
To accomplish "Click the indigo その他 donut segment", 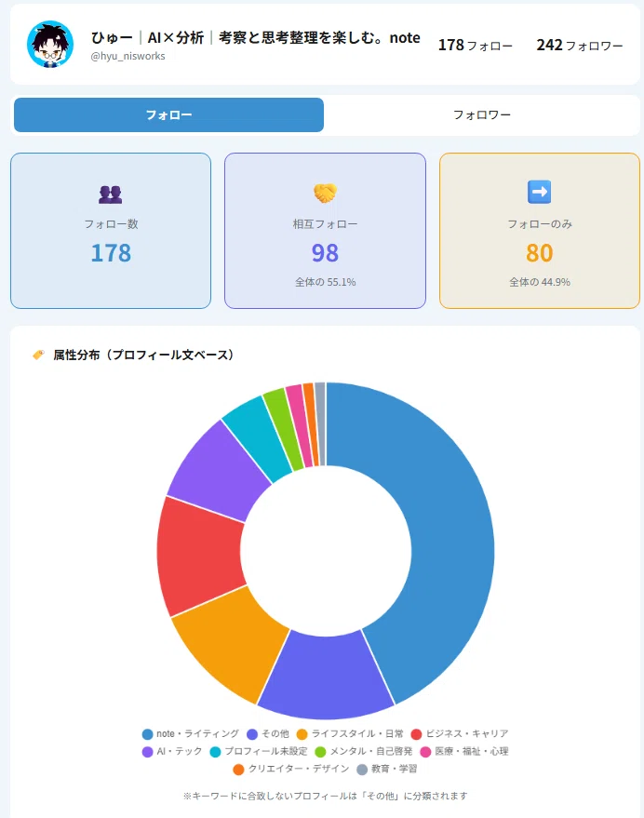I will point(326,677).
